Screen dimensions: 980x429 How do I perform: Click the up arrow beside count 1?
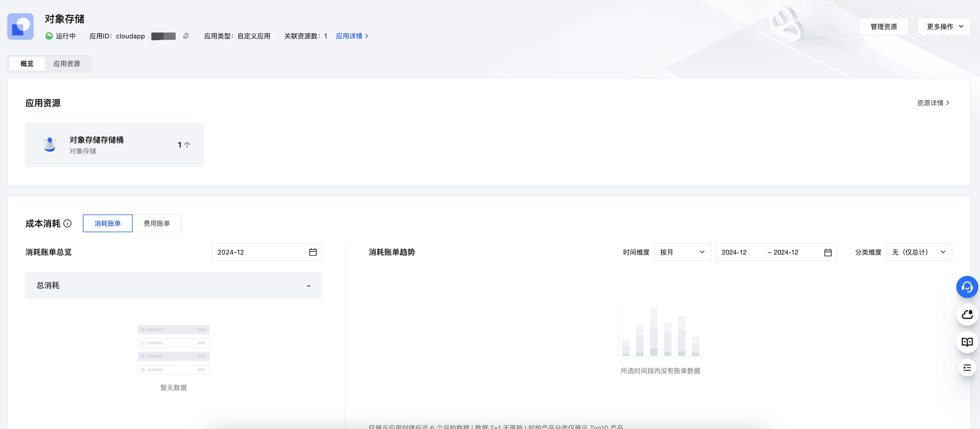[187, 145]
